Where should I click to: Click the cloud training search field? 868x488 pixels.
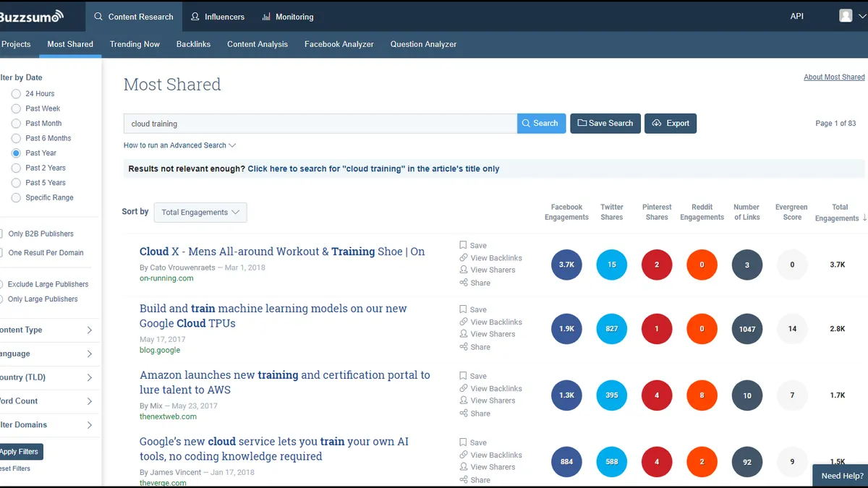(x=320, y=124)
